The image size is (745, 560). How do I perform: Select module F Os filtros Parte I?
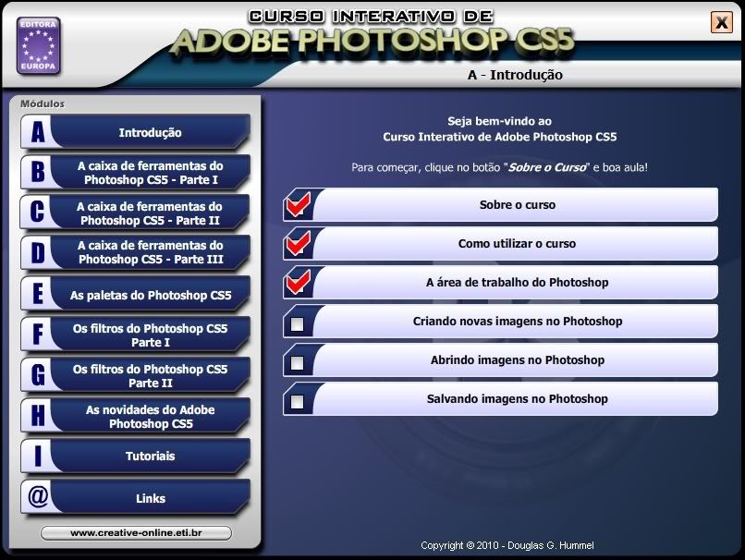click(x=135, y=335)
